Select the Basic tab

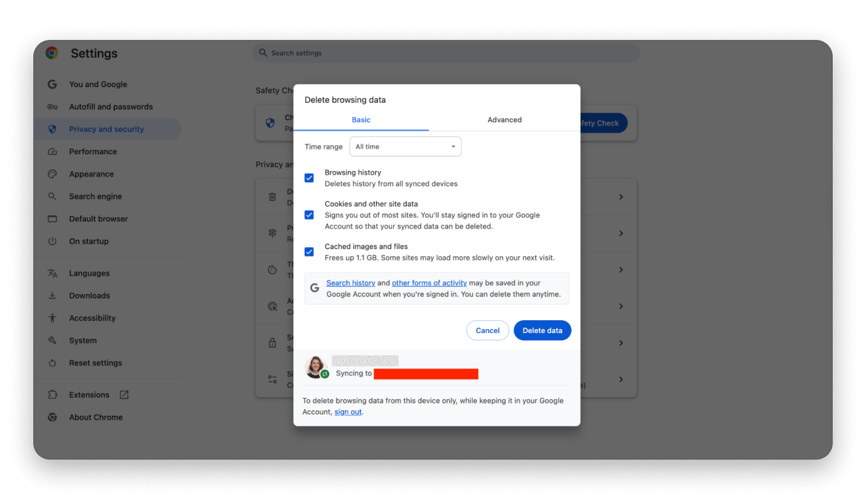[361, 120]
